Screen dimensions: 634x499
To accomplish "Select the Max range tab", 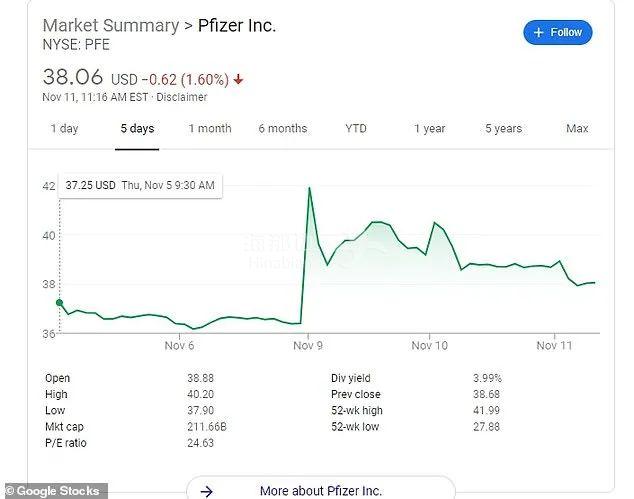I will 577,129.
